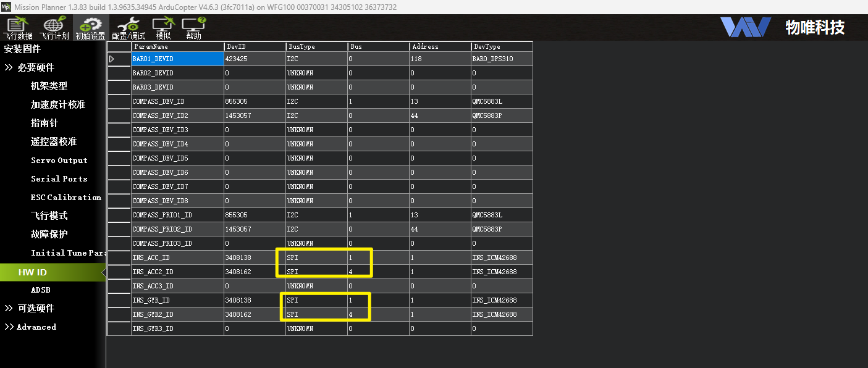Click QMC5883L in COMPASS_DEV_ID row
This screenshot has height=368, width=868.
[x=502, y=101]
